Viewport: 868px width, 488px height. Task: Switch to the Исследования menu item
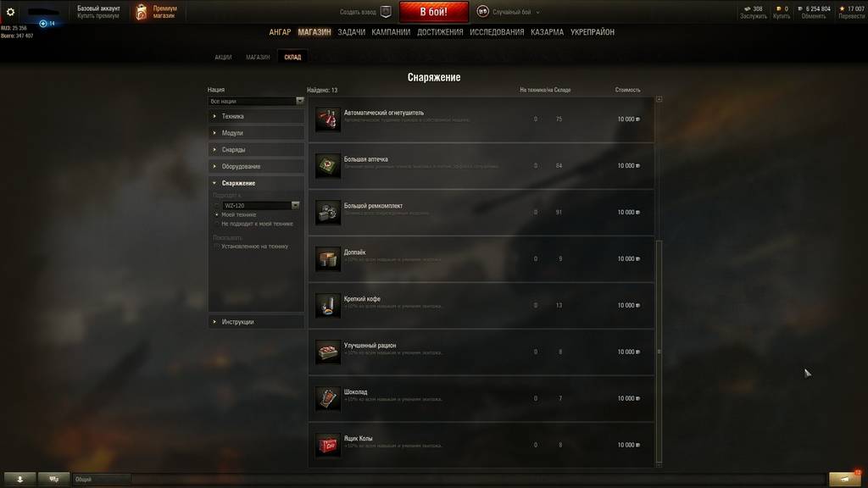[497, 32]
